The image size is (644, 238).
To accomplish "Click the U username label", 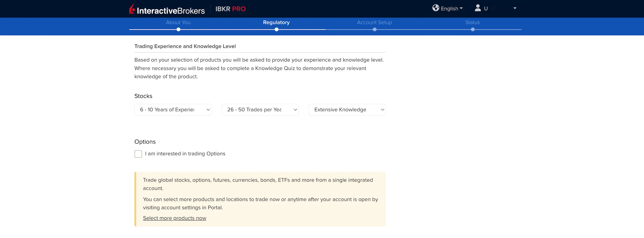I will tap(486, 8).
